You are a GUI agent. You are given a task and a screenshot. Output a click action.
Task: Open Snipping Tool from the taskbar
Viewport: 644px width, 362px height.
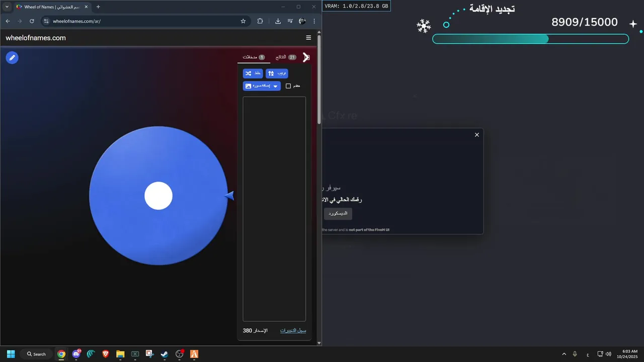click(x=150, y=354)
